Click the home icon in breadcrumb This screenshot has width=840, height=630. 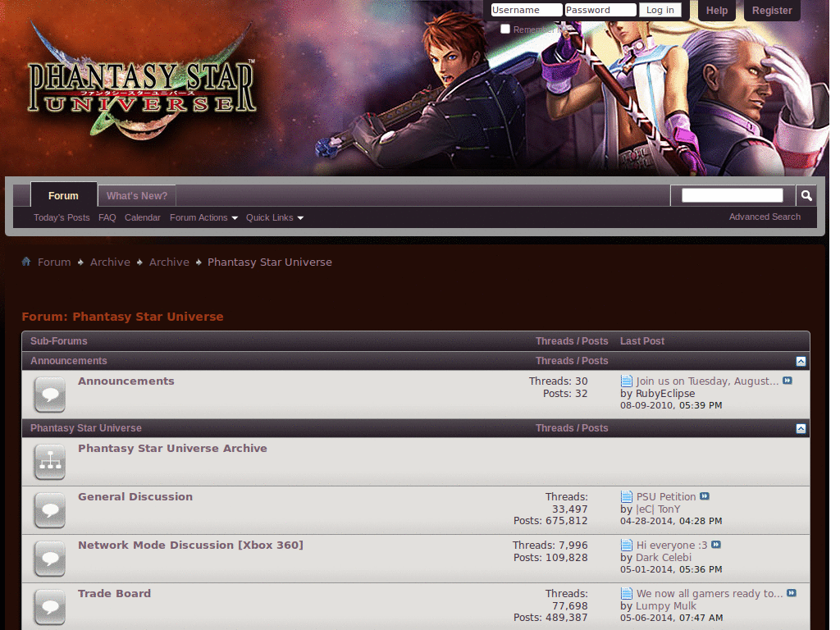pyautogui.click(x=26, y=262)
